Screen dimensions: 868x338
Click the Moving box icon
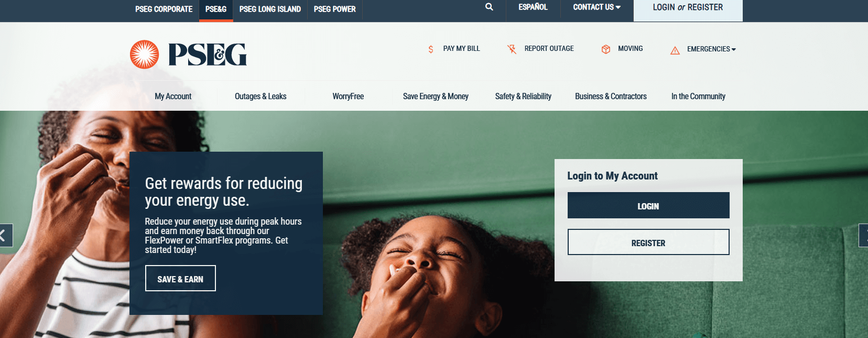(606, 49)
